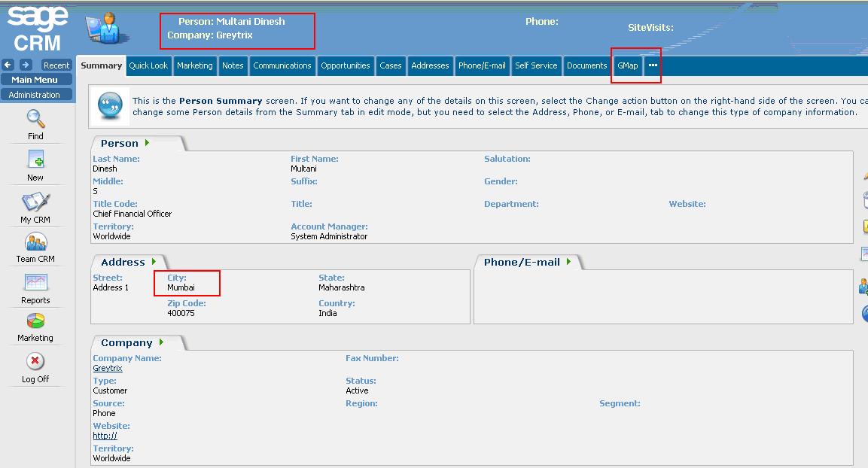
Task: Click the State value Maharashtra
Action: tap(342, 287)
